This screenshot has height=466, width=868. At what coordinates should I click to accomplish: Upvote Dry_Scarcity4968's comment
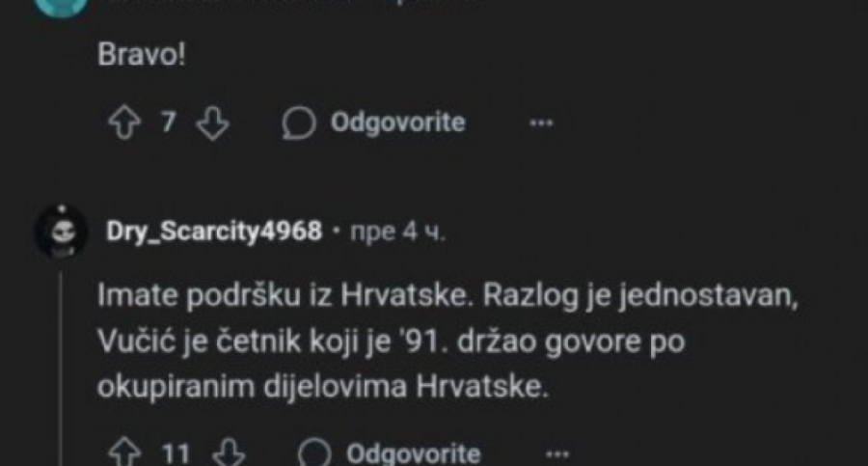click(x=124, y=452)
